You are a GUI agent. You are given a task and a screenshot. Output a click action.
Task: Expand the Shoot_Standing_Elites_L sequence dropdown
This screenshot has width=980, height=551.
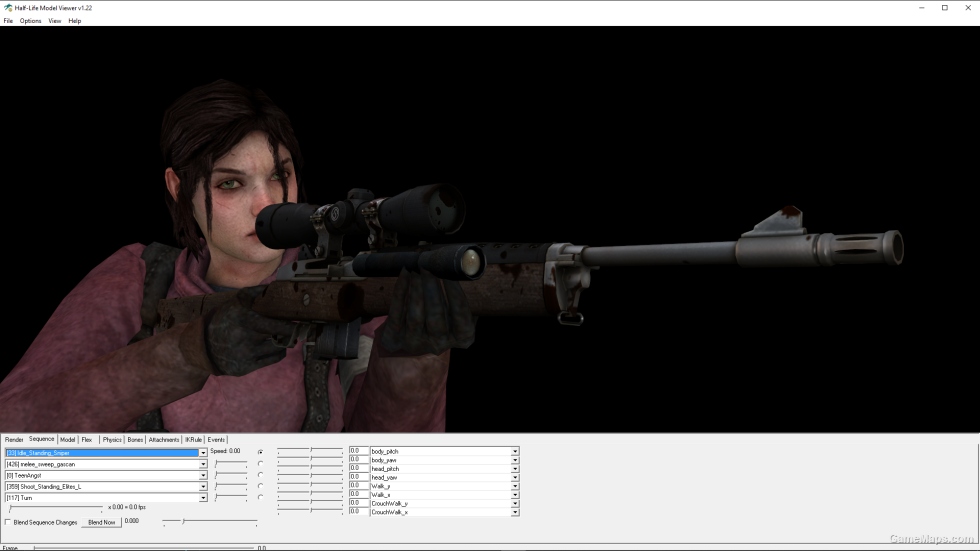pos(202,487)
